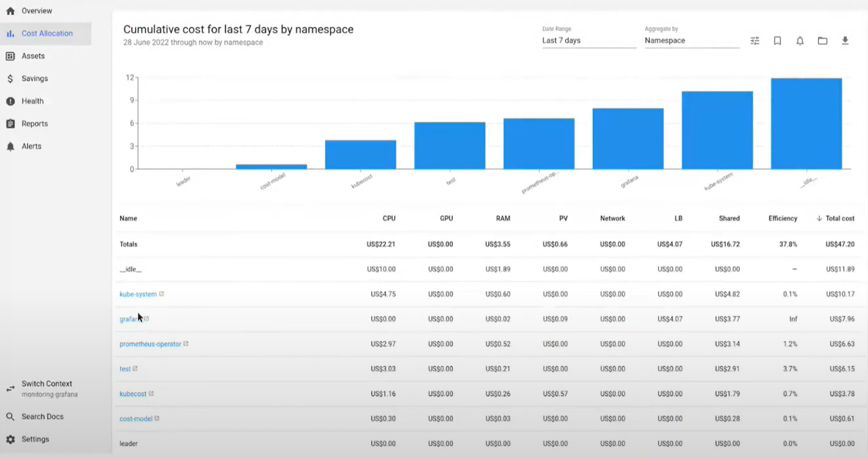
Task: Open Settings from the sidebar
Action: point(35,439)
